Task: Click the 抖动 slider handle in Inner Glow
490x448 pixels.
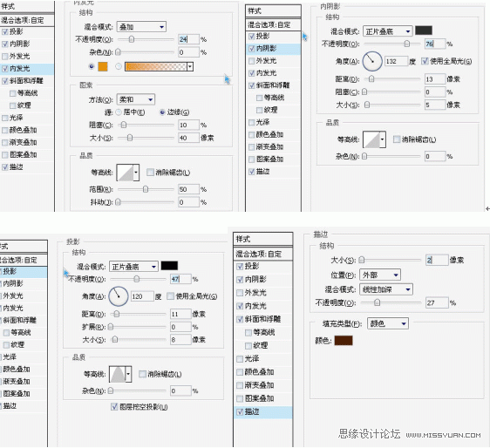Action: [x=118, y=202]
